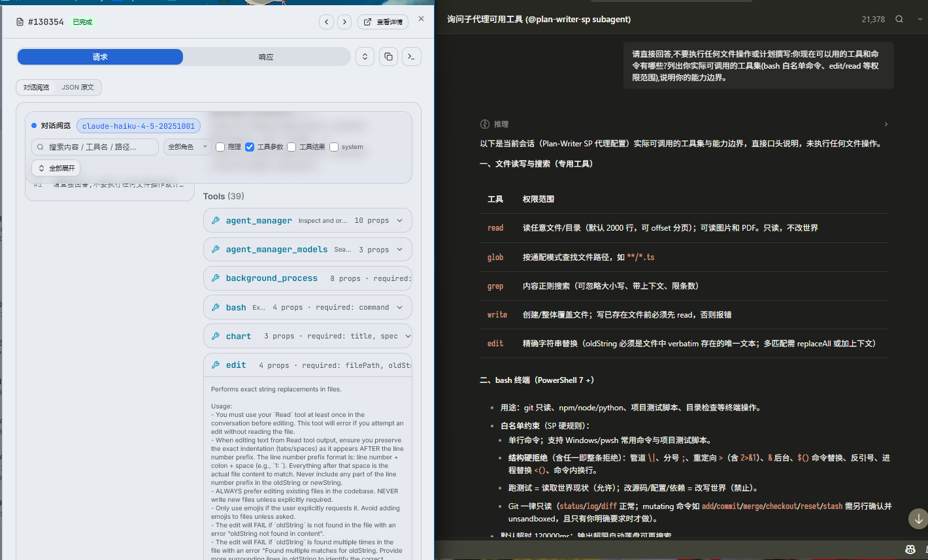Click the wrench icon of chart tool
Image resolution: width=928 pixels, height=560 pixels.
tap(216, 336)
